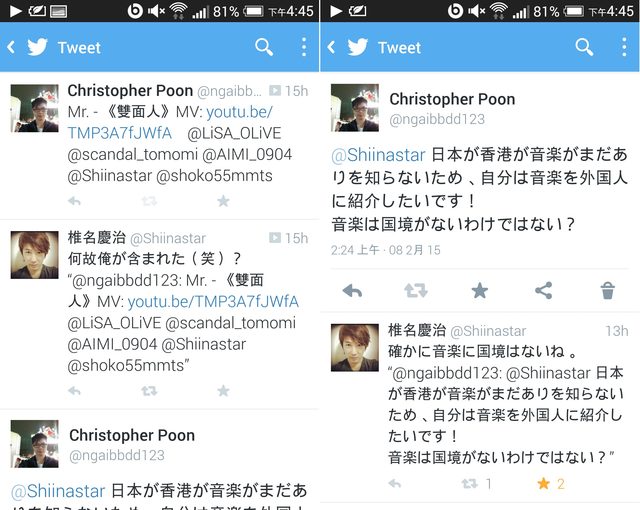Open youtu.be/TMP3A7fJWfA link in 椎名慶治 quote tweet
Viewport: 640px width, 510px height.
point(213,302)
